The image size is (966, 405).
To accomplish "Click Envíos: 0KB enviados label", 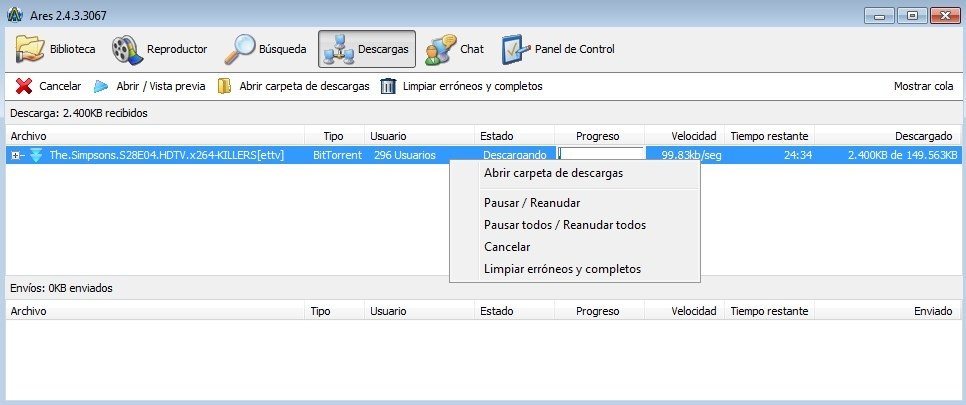I will click(x=62, y=288).
